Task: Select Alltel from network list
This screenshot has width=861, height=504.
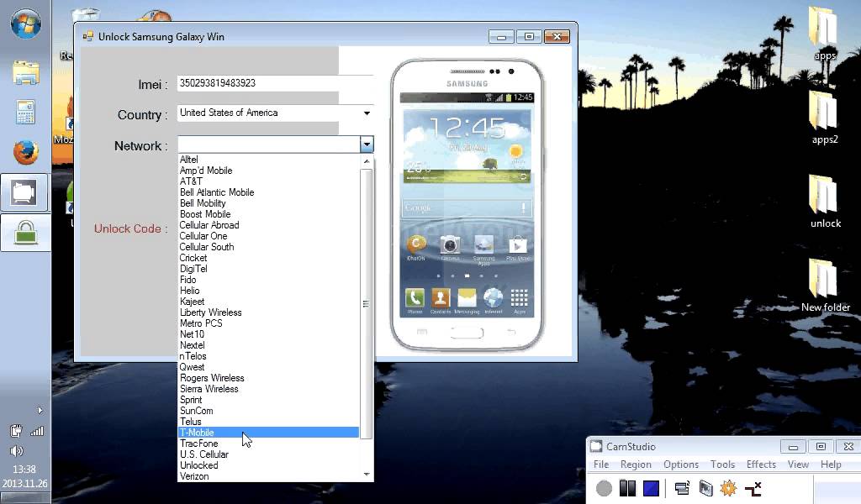Action: point(269,160)
